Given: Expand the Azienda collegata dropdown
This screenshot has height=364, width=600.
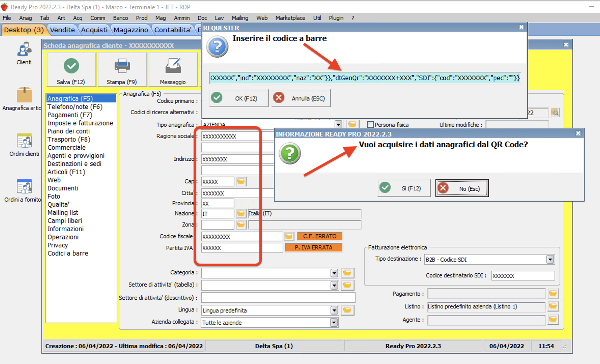Looking at the screenshot, I should click(x=334, y=323).
